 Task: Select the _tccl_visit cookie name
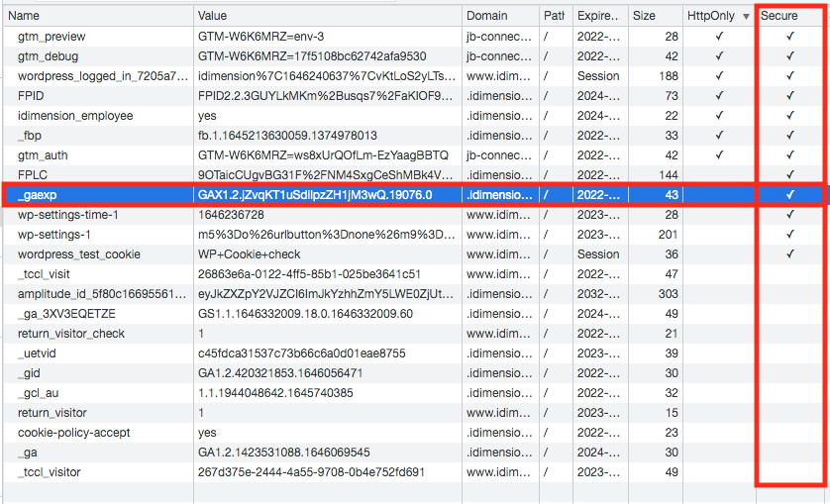point(44,274)
